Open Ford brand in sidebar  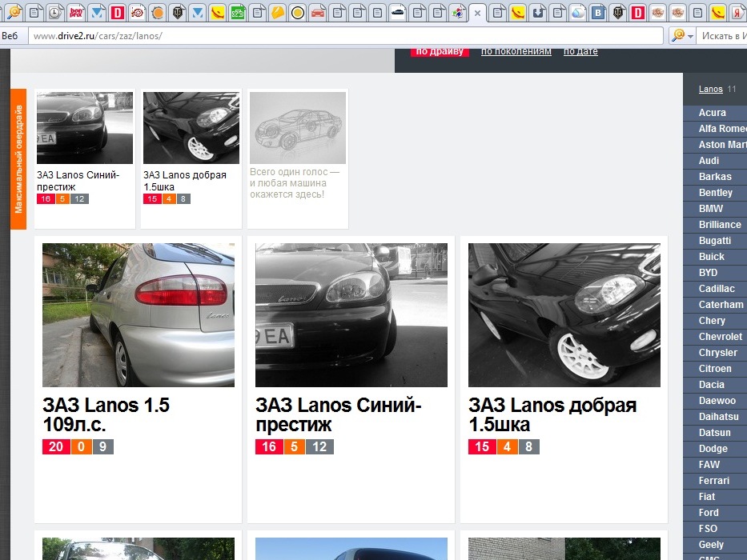pos(715,513)
